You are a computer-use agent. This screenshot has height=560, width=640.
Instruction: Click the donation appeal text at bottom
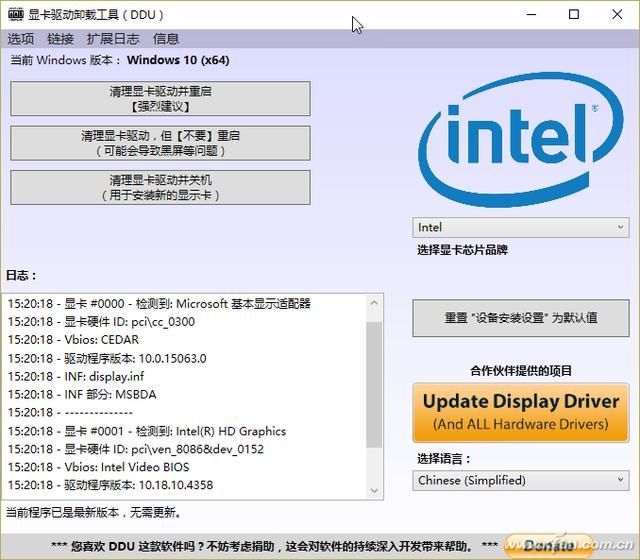274,546
